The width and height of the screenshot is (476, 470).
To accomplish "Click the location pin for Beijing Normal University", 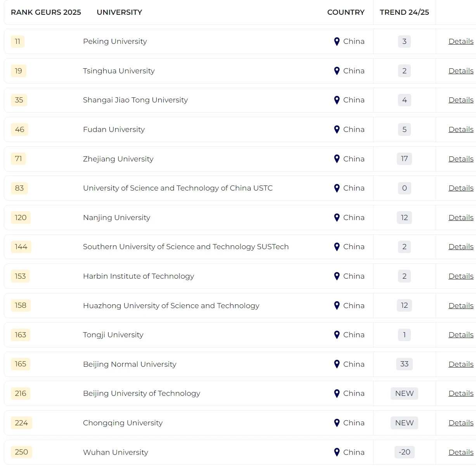I will (337, 364).
